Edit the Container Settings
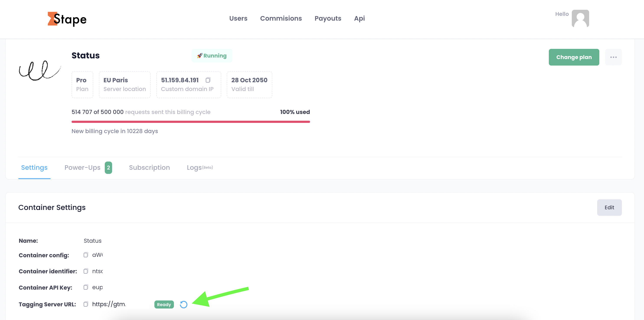 click(609, 207)
